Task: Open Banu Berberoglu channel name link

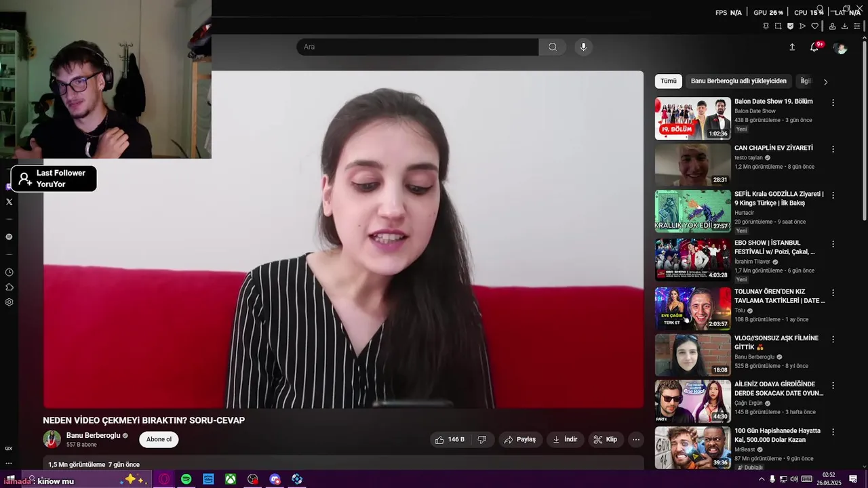Action: point(93,435)
